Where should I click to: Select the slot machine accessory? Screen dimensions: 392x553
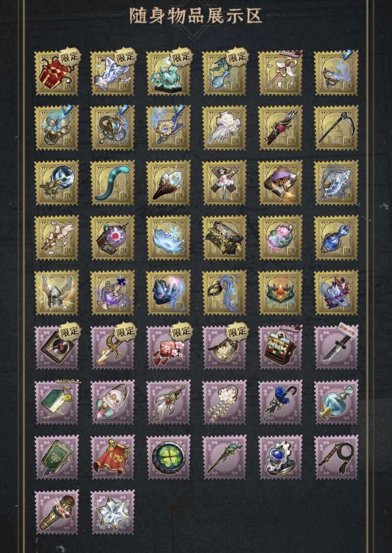[280, 348]
